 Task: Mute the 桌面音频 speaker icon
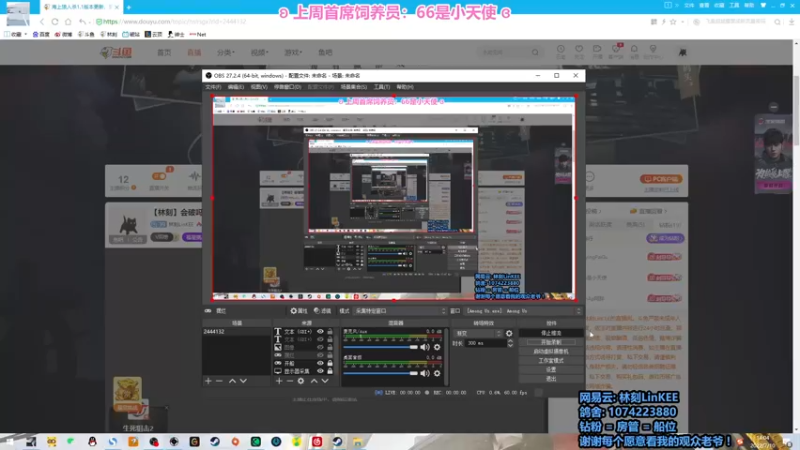point(424,373)
